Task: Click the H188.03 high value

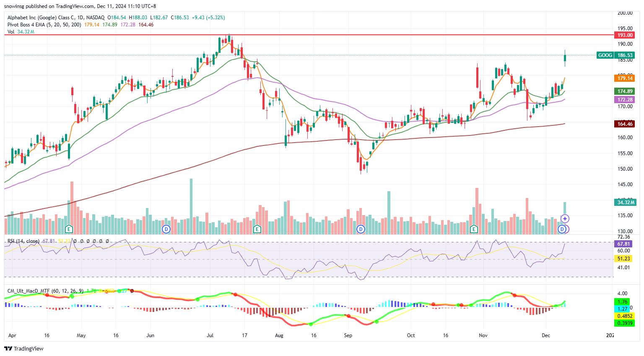Action: (138, 18)
